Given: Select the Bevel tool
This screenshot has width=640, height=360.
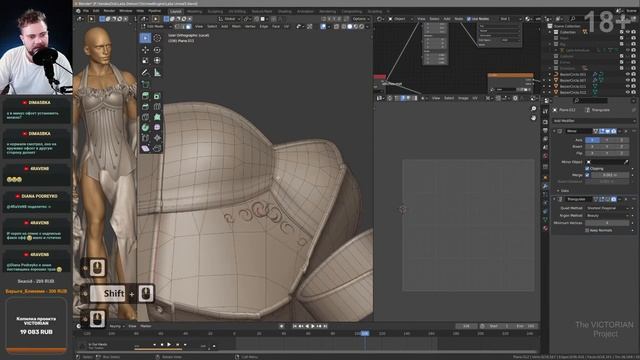Looking at the screenshot, I should point(145,107).
